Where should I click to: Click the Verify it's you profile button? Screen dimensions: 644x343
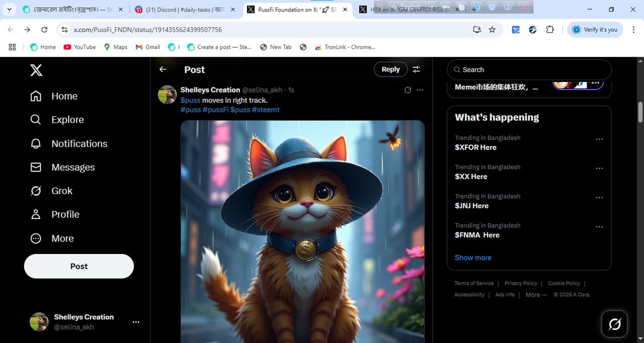595,30
